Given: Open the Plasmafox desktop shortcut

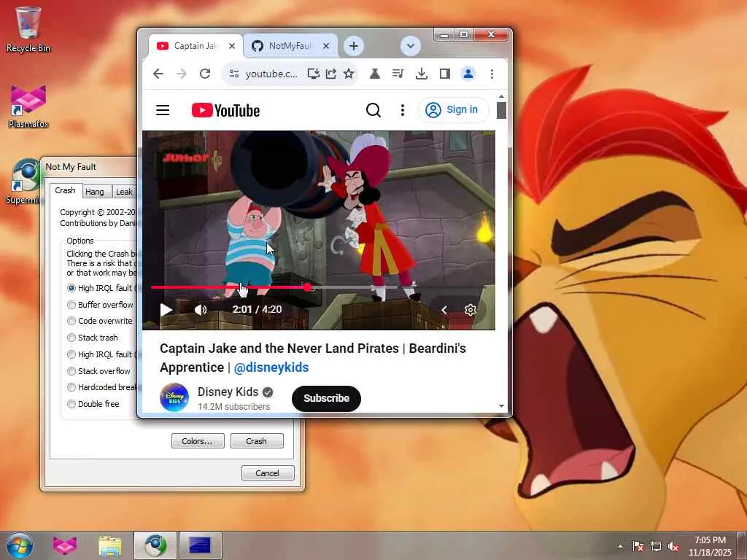Looking at the screenshot, I should pos(28,106).
